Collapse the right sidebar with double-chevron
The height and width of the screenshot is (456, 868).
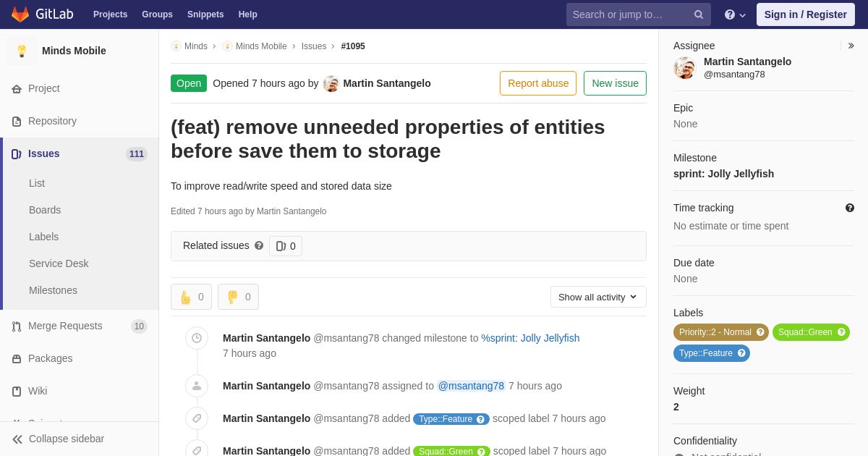(x=851, y=46)
